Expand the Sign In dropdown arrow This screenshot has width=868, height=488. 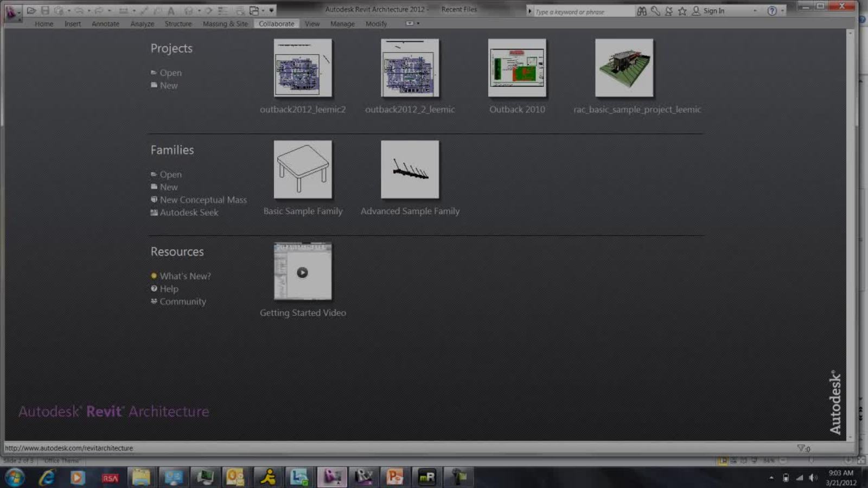755,11
